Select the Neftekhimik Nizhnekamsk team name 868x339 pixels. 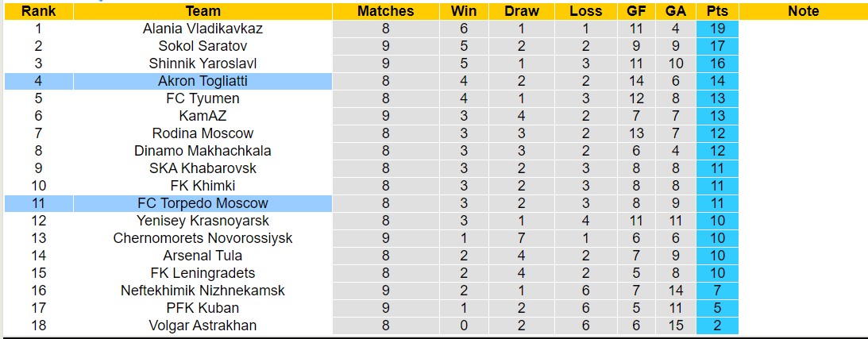coord(203,291)
